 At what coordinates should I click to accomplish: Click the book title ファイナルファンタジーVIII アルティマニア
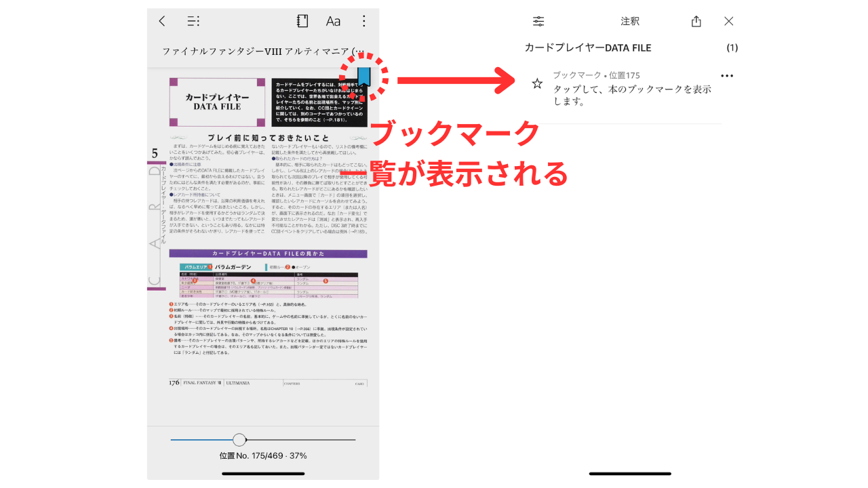(x=263, y=51)
